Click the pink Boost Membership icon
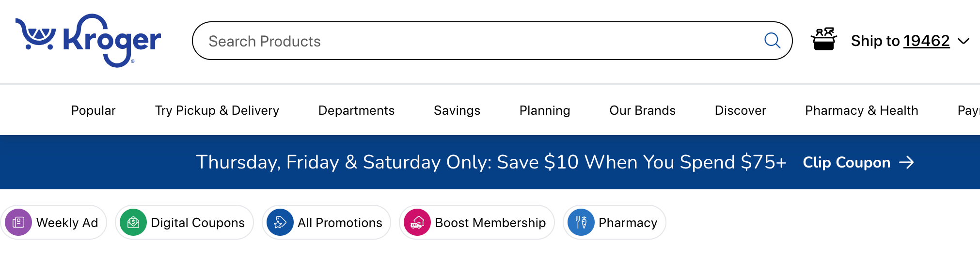980x275 pixels. click(417, 222)
